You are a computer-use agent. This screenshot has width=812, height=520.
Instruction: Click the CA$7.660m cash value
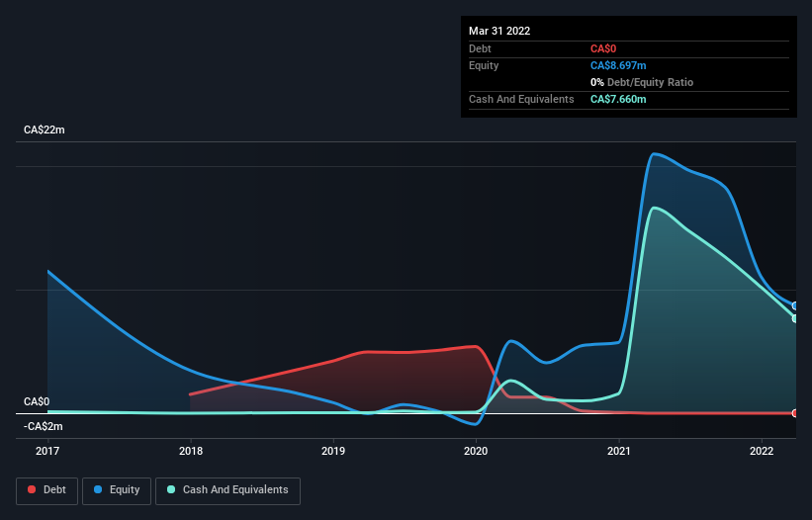click(x=618, y=99)
